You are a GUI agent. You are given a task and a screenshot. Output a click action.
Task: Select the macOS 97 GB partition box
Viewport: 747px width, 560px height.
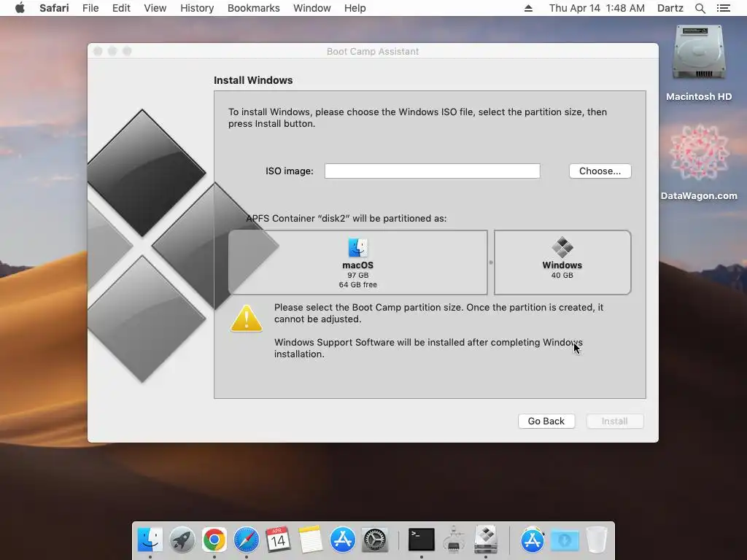[357, 262]
